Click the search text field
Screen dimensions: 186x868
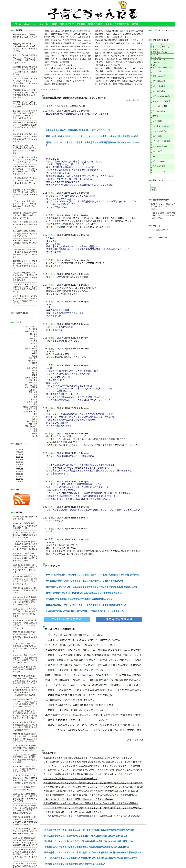pyautogui.click(x=161, y=185)
